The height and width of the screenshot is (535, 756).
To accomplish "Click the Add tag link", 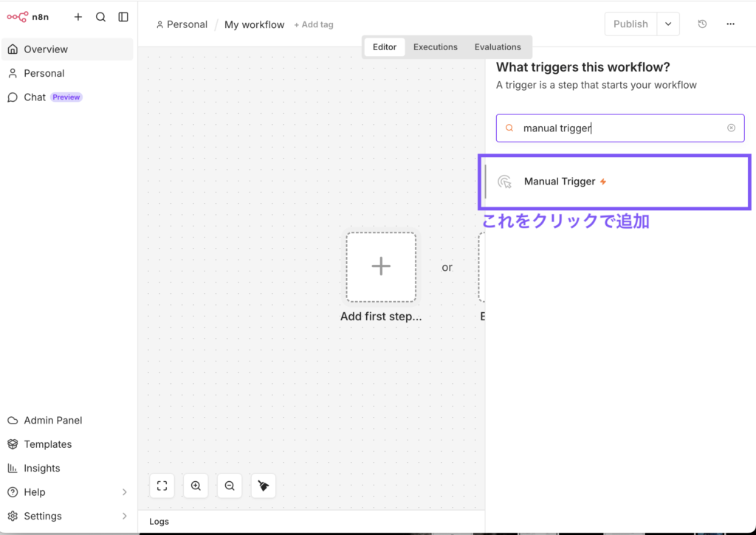I will (313, 24).
